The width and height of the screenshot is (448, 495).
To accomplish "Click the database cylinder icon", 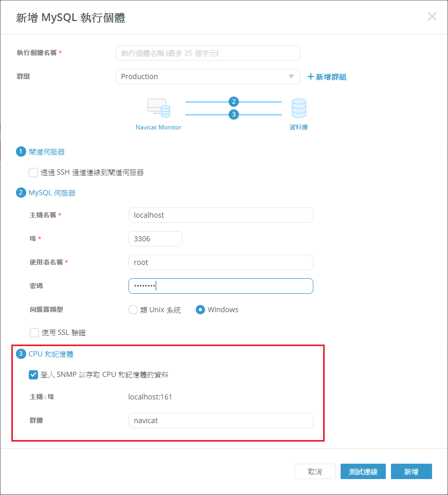I will [298, 108].
